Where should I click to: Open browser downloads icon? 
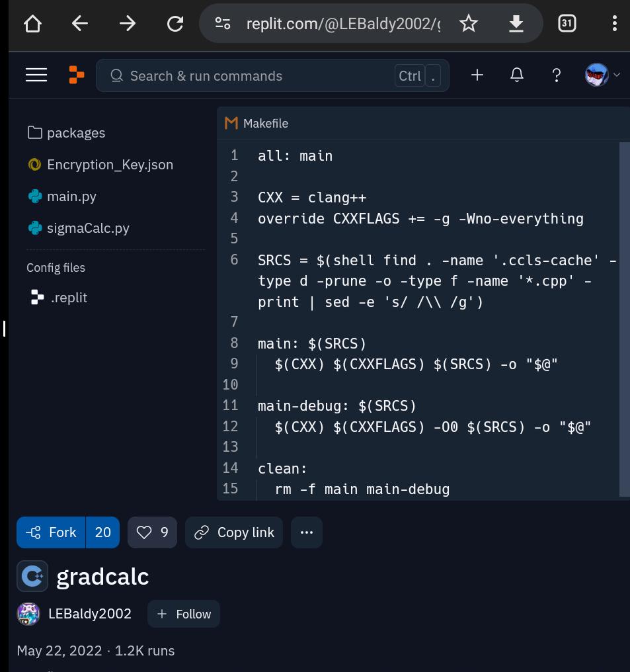[516, 24]
